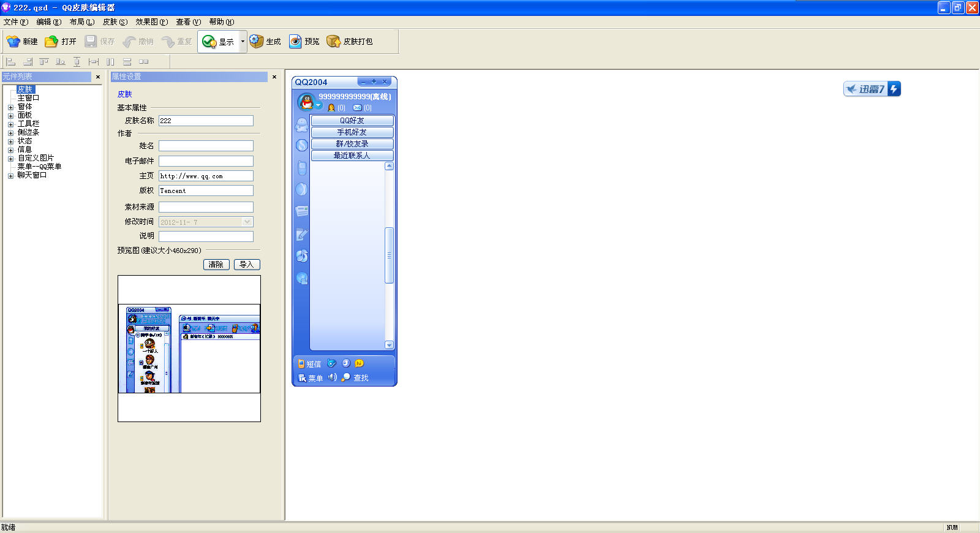Click the 说明 input field
Image resolution: width=980 pixels, height=533 pixels.
(x=206, y=236)
